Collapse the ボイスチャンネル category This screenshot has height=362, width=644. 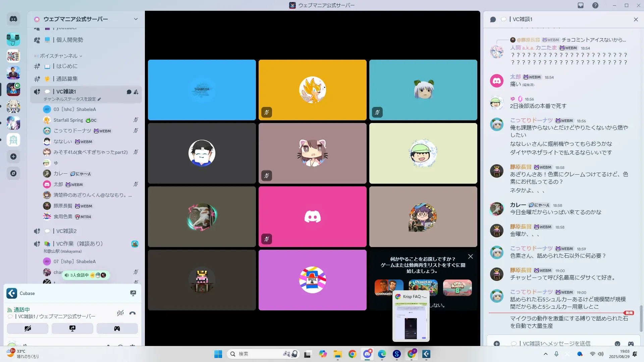point(59,56)
